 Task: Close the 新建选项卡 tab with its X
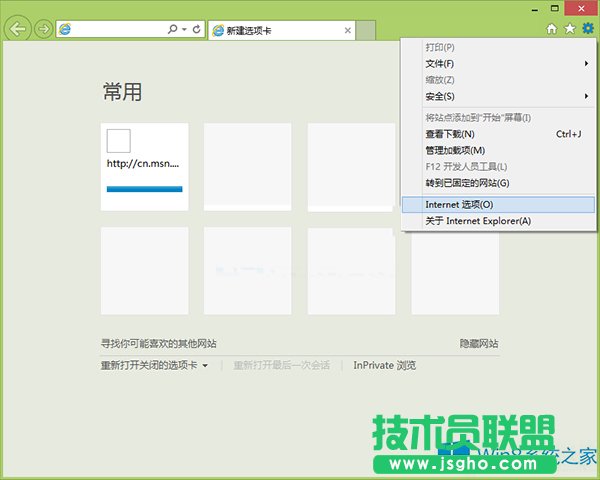pyautogui.click(x=348, y=31)
